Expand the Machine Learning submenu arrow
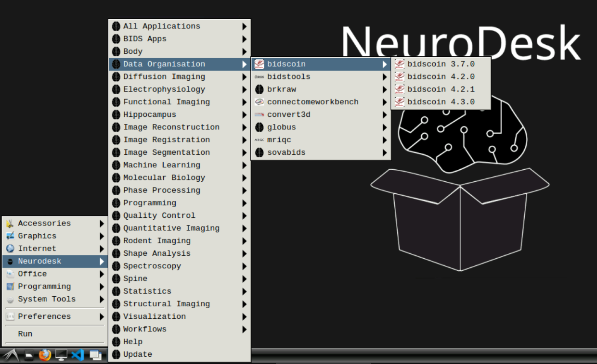Image resolution: width=597 pixels, height=364 pixels. point(245,165)
